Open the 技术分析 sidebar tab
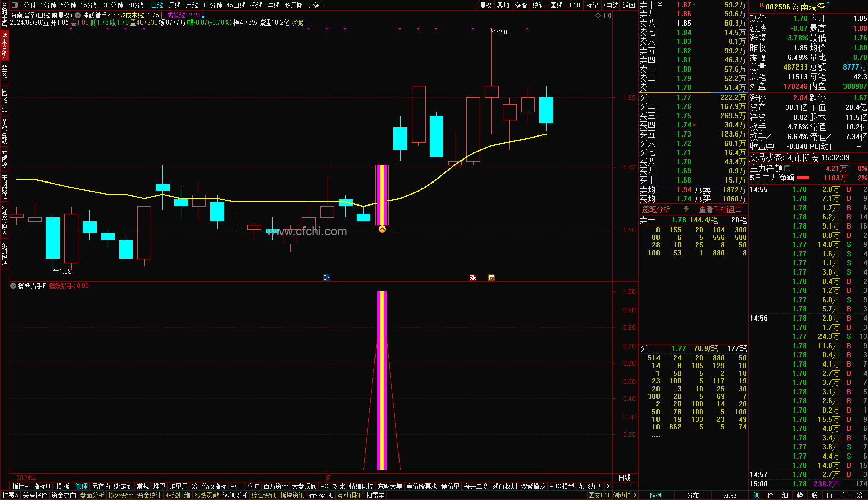This screenshot has width=868, height=500. tap(4, 46)
